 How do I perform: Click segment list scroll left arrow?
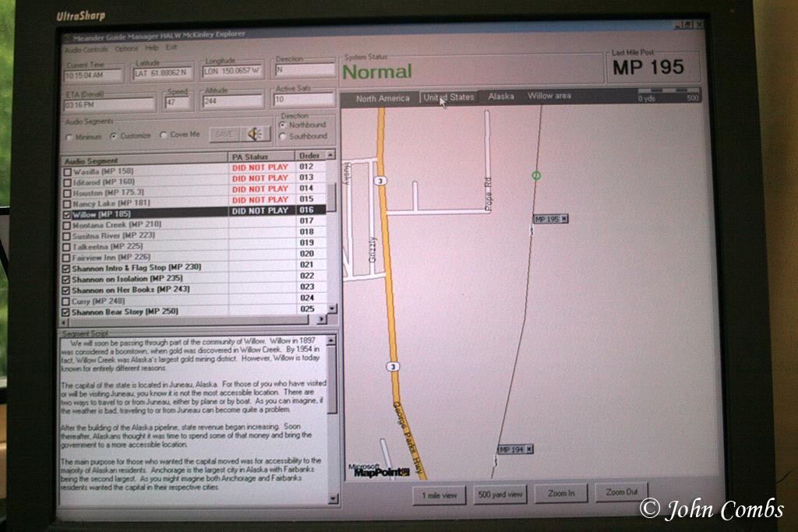64,322
